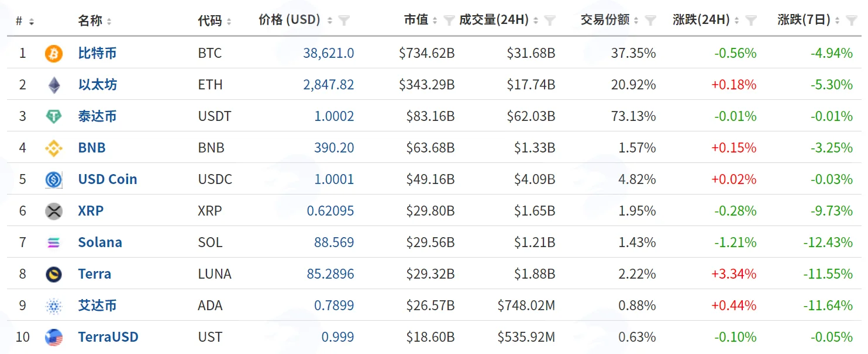Click the Ethereum diamond icon
Viewport: 868px width, 354px height.
coord(54,85)
